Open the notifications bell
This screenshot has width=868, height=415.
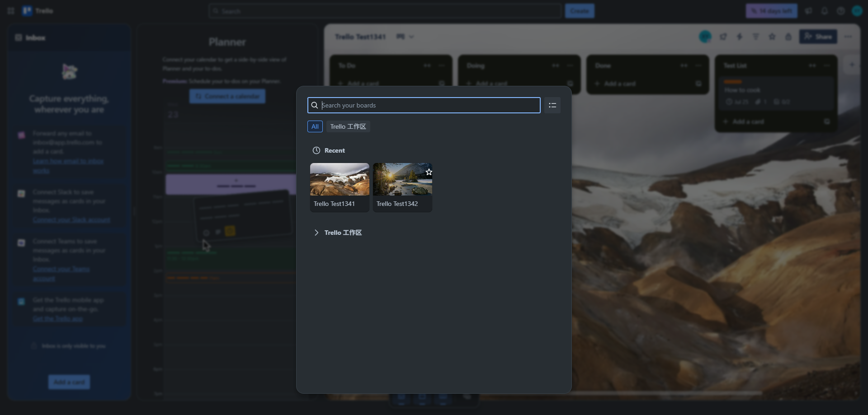(825, 11)
